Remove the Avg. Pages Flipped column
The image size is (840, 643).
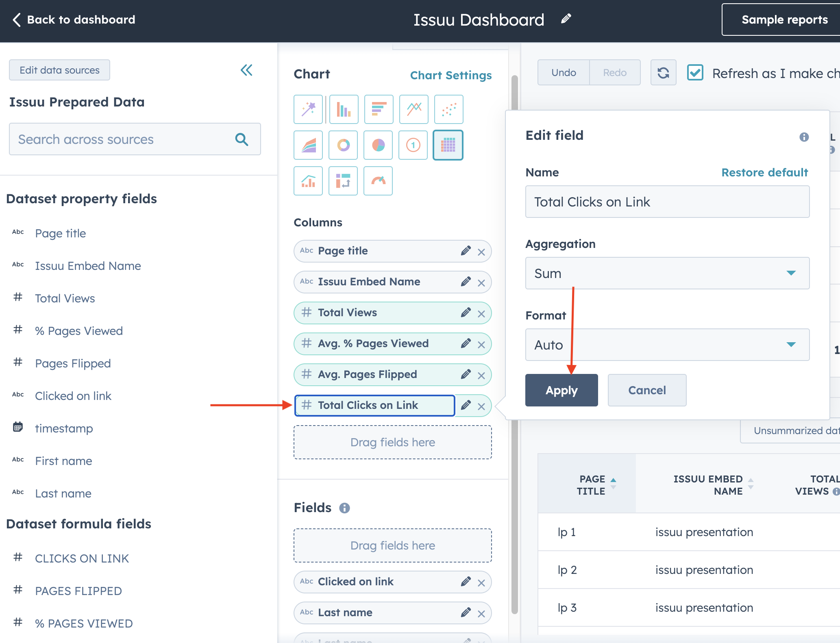coord(481,376)
